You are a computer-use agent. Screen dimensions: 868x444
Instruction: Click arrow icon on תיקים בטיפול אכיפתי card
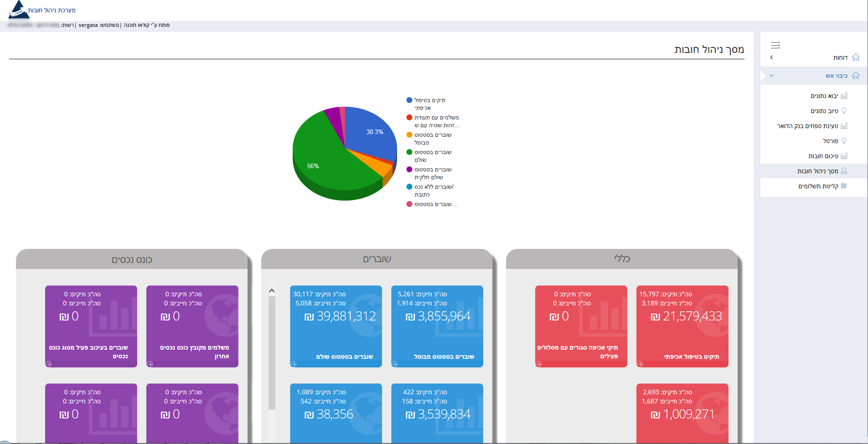tap(640, 364)
